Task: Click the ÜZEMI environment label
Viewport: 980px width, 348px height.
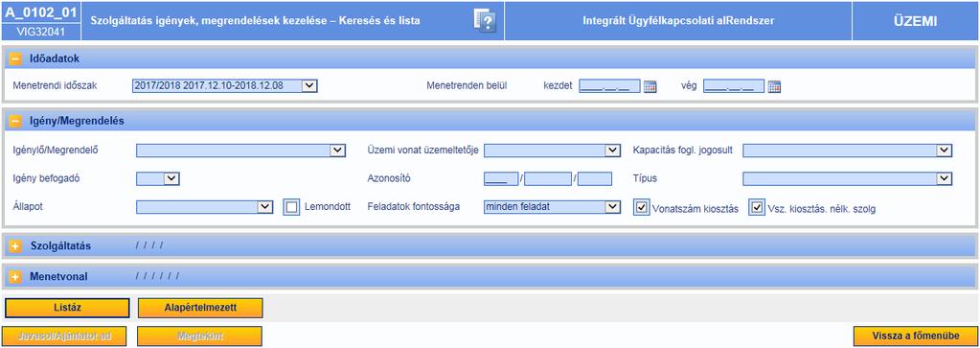Action: (x=915, y=21)
